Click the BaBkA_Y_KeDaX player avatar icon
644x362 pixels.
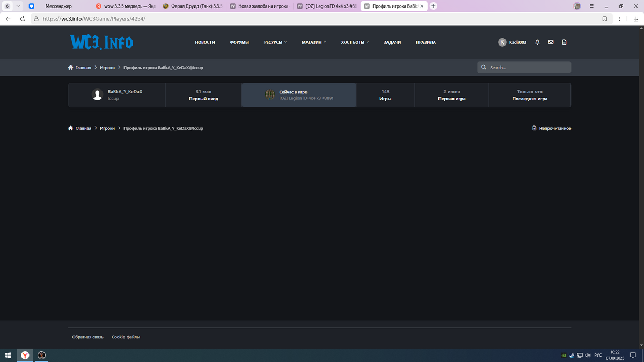97,95
